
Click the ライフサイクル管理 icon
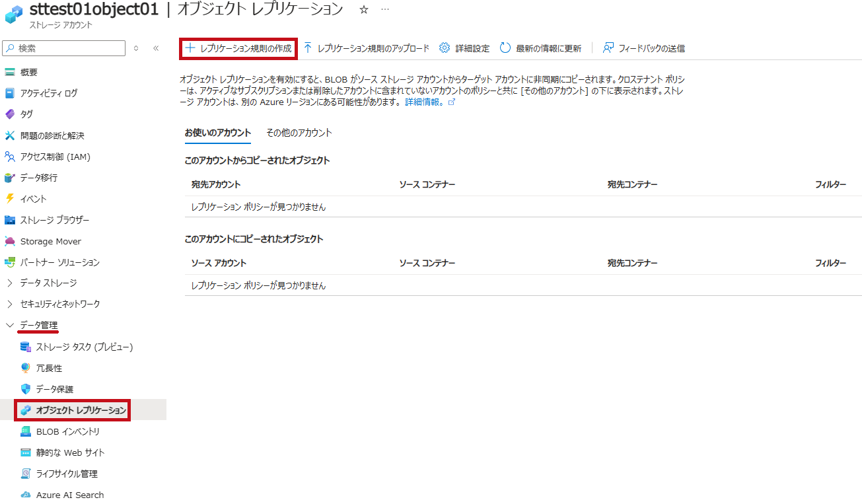[26, 474]
